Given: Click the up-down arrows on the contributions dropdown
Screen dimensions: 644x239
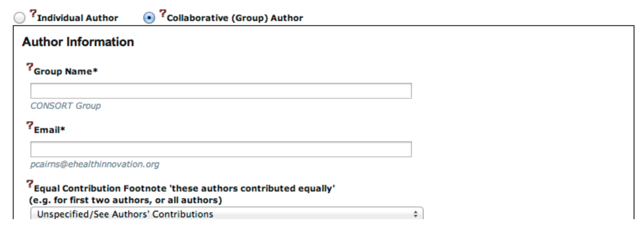Looking at the screenshot, I should click(x=415, y=214).
